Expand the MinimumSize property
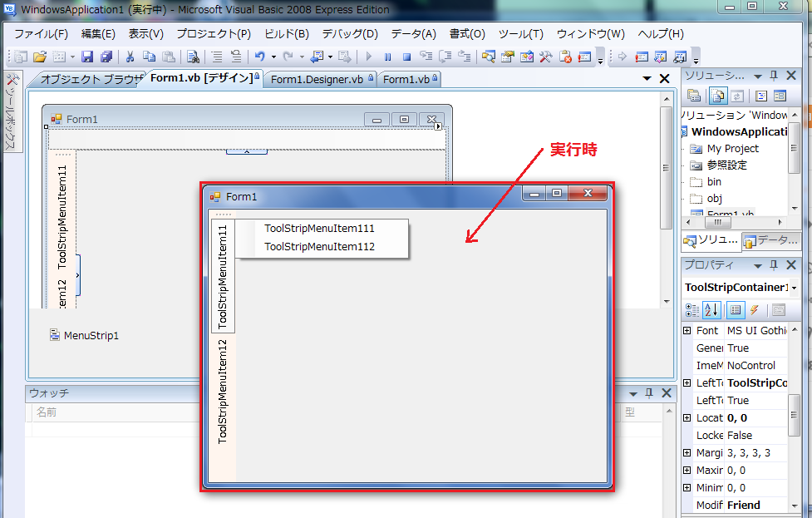This screenshot has height=518, width=812. click(687, 487)
